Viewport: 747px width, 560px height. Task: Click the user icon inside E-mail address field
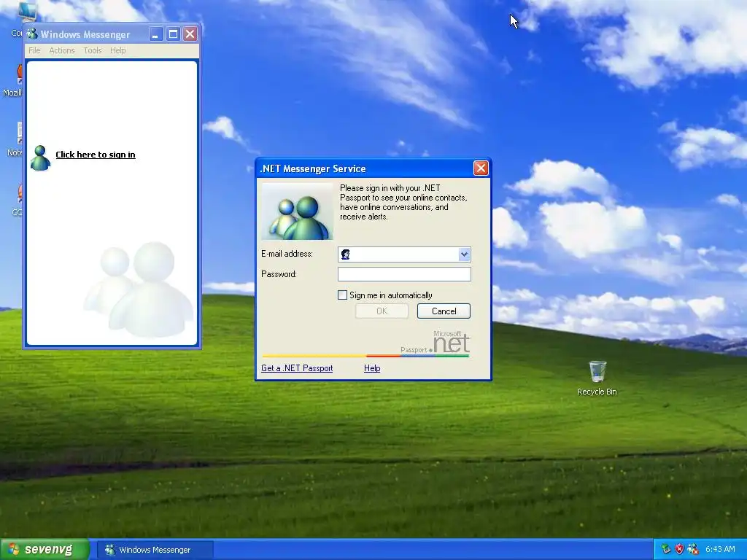pos(346,254)
